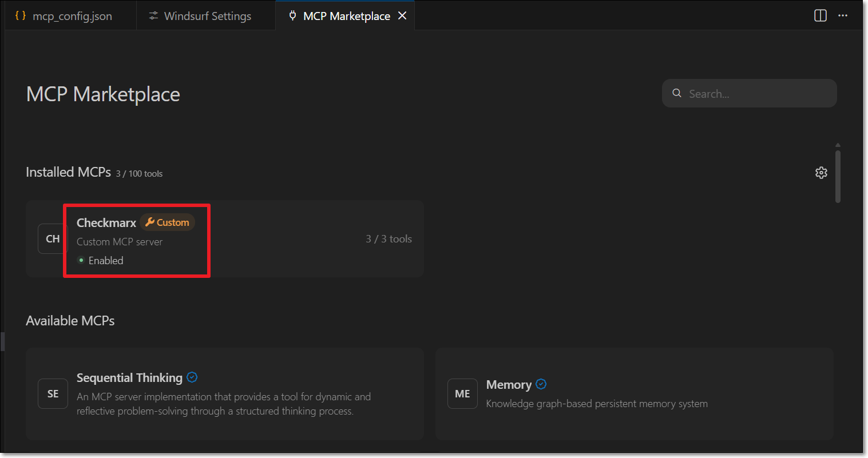
Task: Focus the MCP Marketplace search field
Action: [755, 94]
